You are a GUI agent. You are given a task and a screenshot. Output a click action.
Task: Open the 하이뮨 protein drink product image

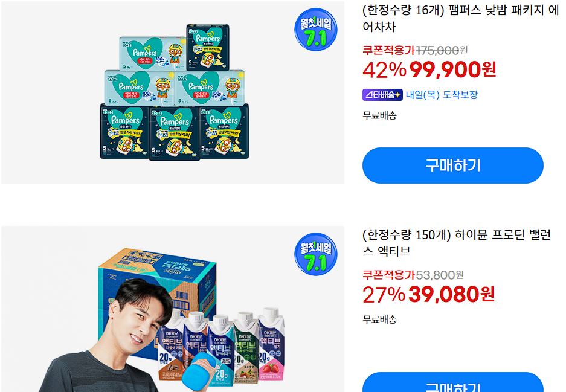point(173,309)
